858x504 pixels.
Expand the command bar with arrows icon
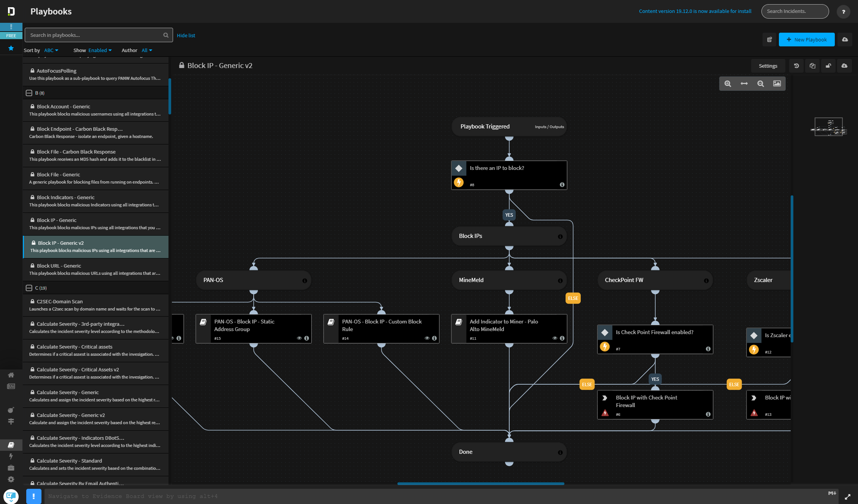pos(848,497)
